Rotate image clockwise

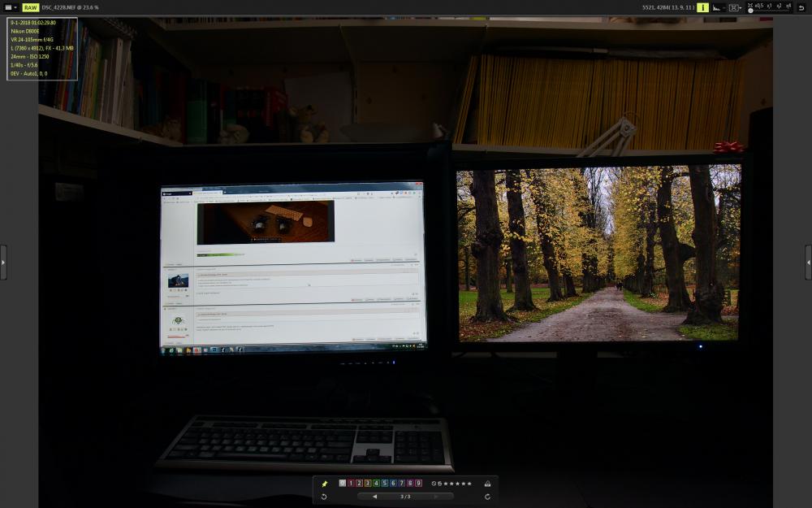(487, 497)
